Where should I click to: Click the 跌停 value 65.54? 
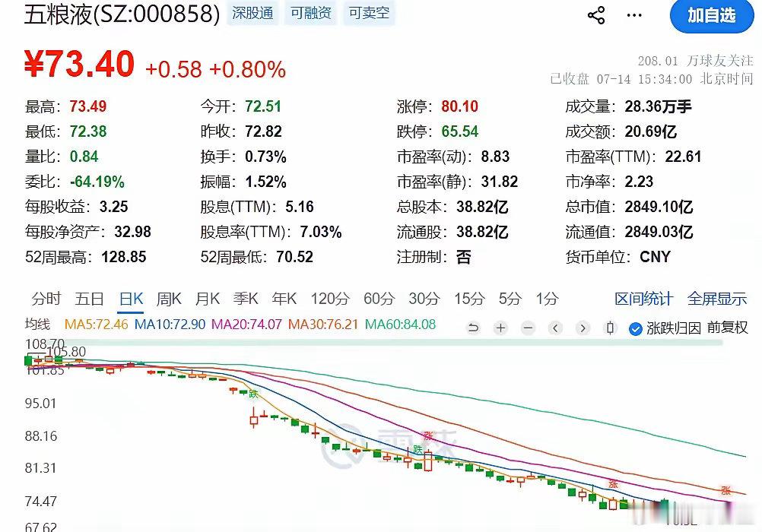pos(460,131)
